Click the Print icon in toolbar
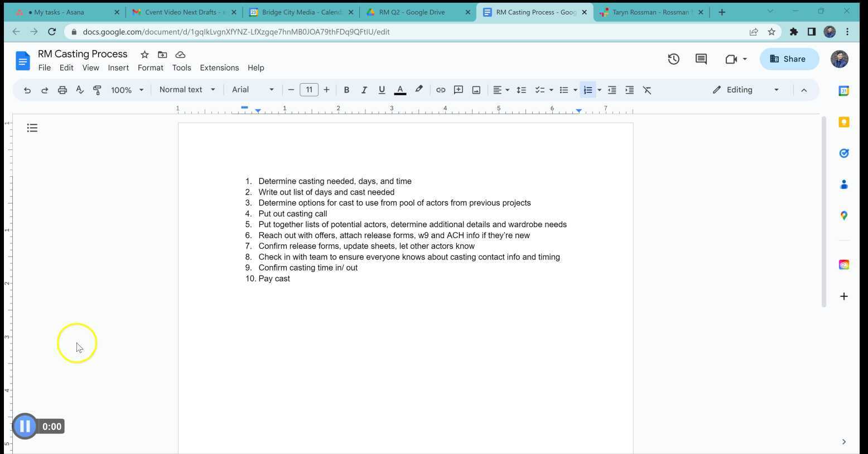The width and height of the screenshot is (868, 454). (62, 90)
